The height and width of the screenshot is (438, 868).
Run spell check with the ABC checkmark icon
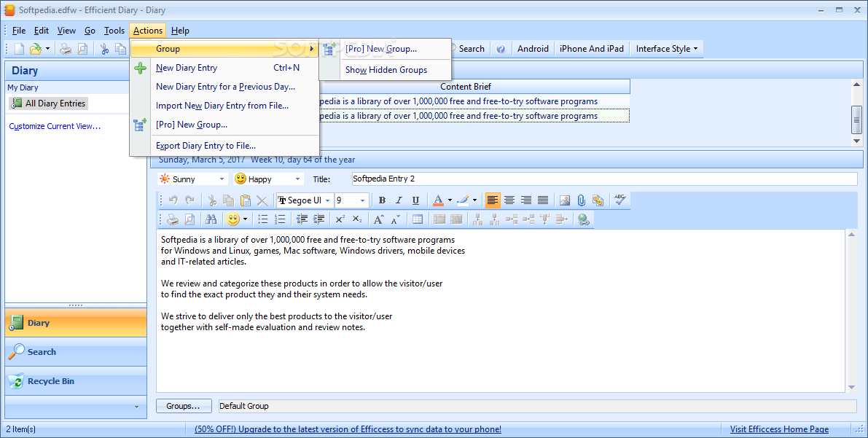pos(620,200)
